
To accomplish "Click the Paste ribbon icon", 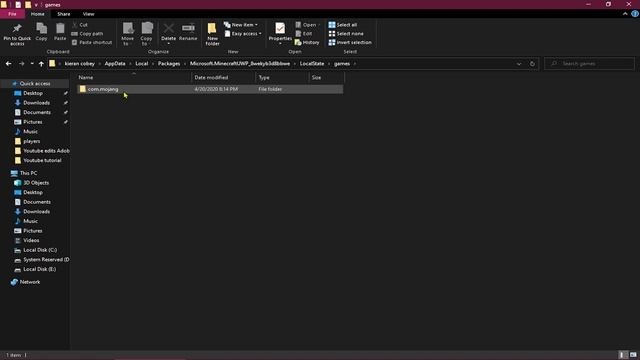I will [x=60, y=32].
